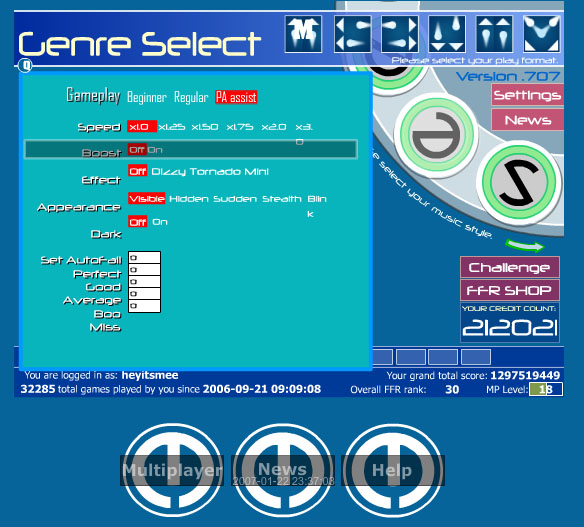The height and width of the screenshot is (527, 584).
Task: Choose the right-arrows play format icon
Action: click(x=400, y=34)
